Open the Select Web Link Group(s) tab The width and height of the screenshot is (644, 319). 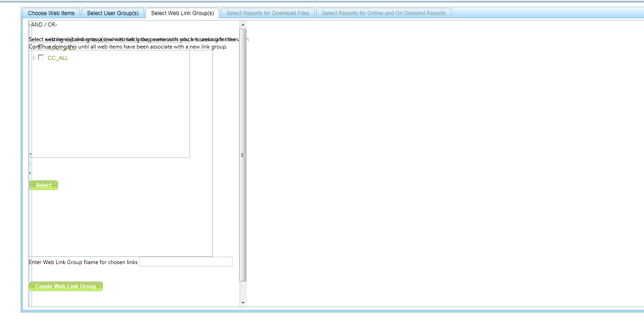[x=183, y=13]
